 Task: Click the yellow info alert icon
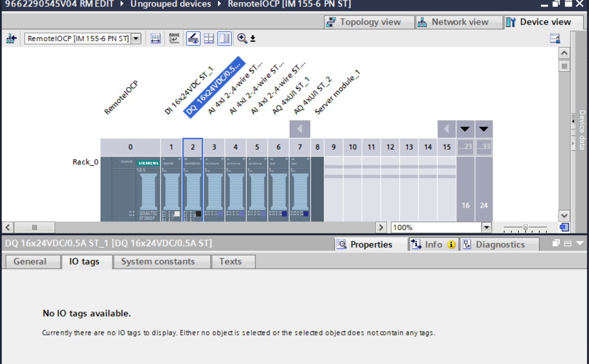[451, 245]
